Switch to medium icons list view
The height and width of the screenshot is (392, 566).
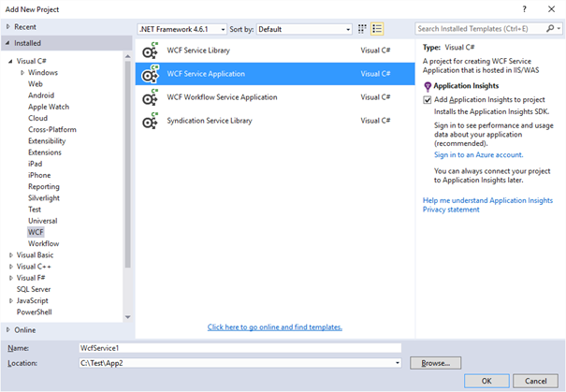pyautogui.click(x=377, y=29)
